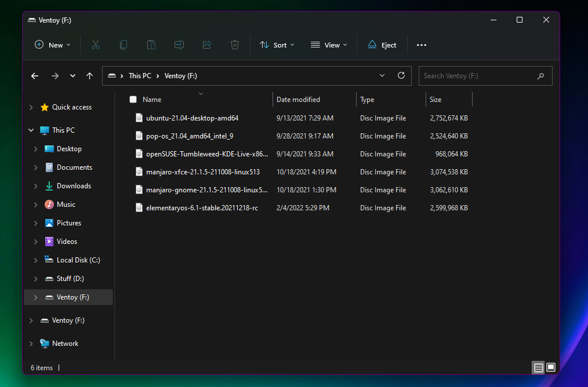
Task: Check the select-all checkbox near Name header
Action: coord(133,99)
